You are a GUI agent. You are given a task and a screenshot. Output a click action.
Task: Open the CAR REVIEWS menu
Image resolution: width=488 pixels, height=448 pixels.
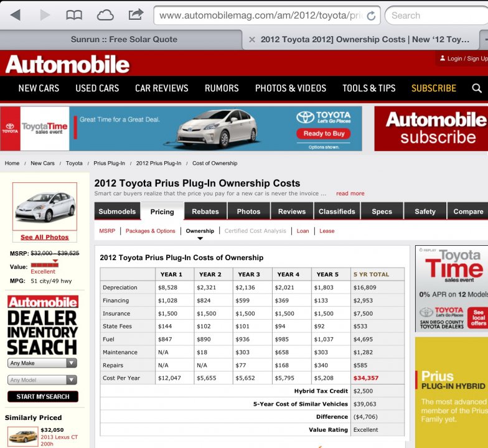(x=162, y=88)
